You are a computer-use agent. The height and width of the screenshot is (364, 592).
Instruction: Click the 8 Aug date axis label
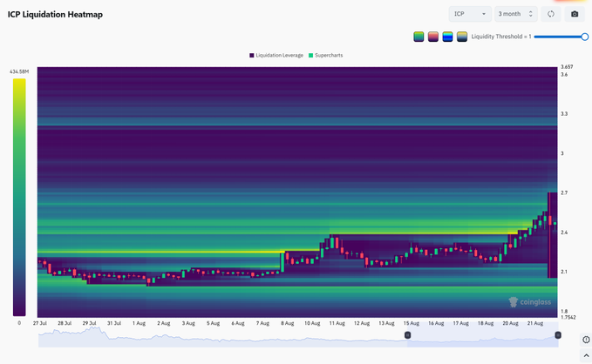pos(288,323)
